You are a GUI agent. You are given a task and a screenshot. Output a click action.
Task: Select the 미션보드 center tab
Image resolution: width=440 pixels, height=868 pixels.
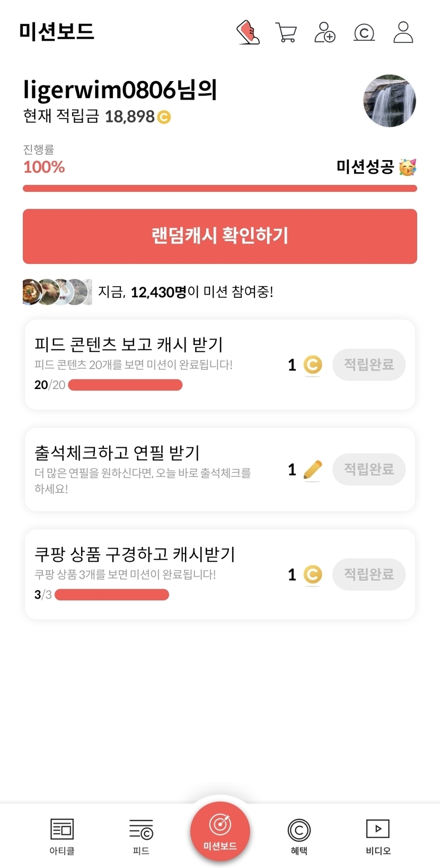(x=220, y=832)
